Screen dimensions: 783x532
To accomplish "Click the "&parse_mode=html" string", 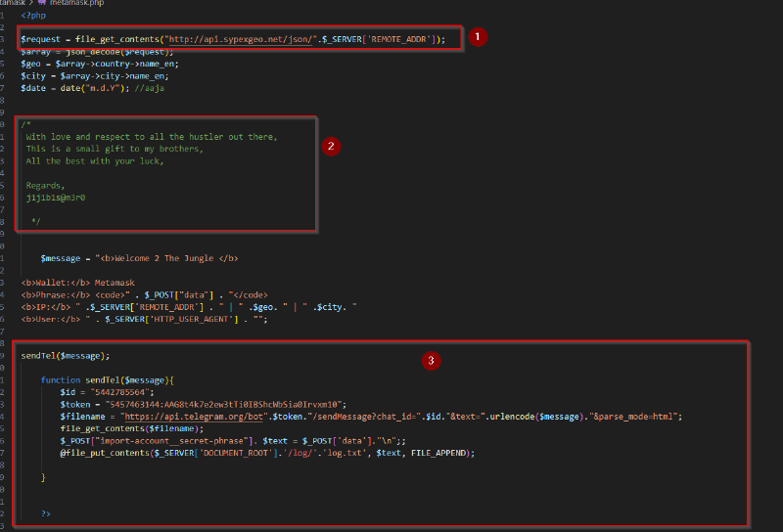I will click(632, 417).
